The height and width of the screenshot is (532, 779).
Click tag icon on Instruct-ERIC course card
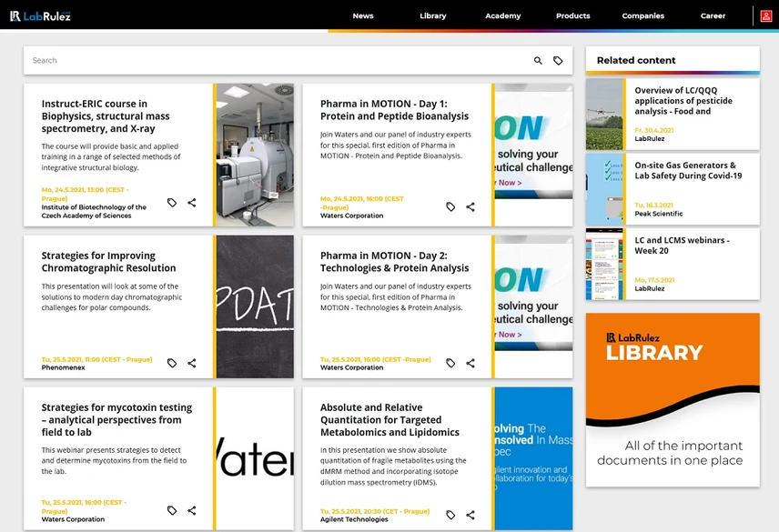pyautogui.click(x=172, y=203)
